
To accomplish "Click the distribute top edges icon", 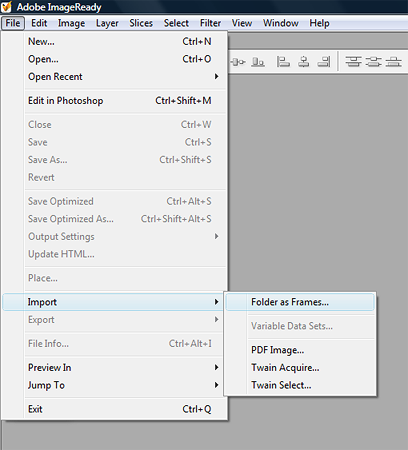I will pyautogui.click(x=353, y=62).
